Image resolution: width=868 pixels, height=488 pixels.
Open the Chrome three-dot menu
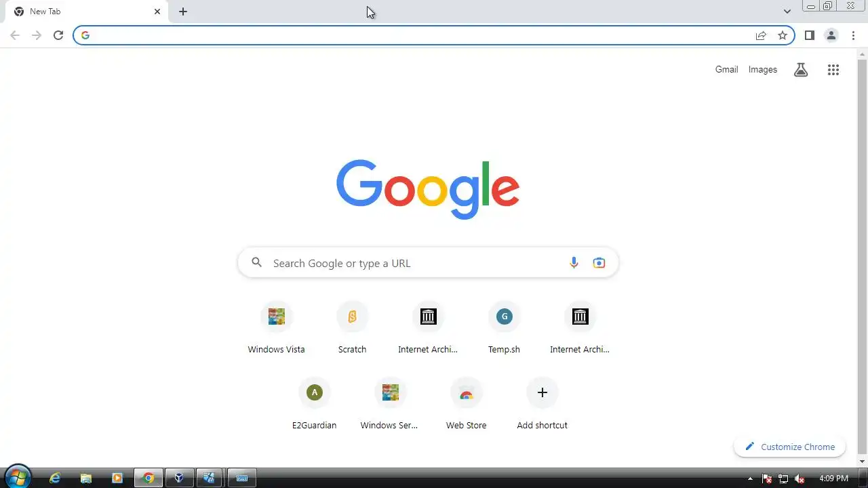coord(853,35)
